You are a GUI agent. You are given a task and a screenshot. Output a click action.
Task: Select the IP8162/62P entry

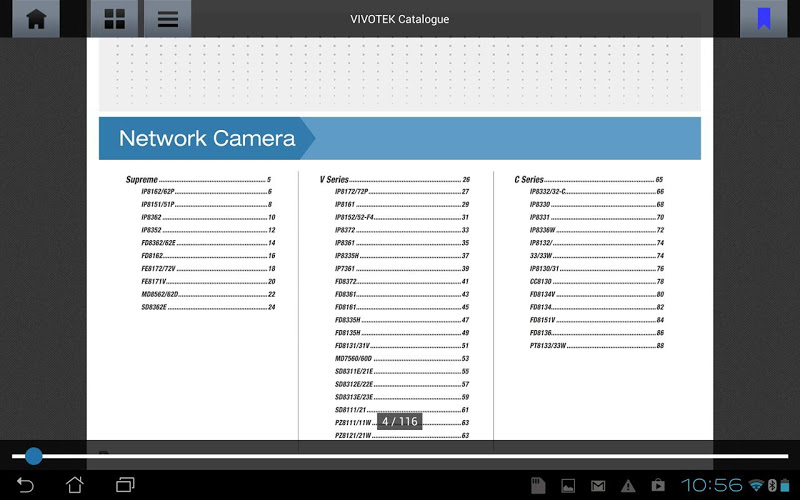[206, 192]
